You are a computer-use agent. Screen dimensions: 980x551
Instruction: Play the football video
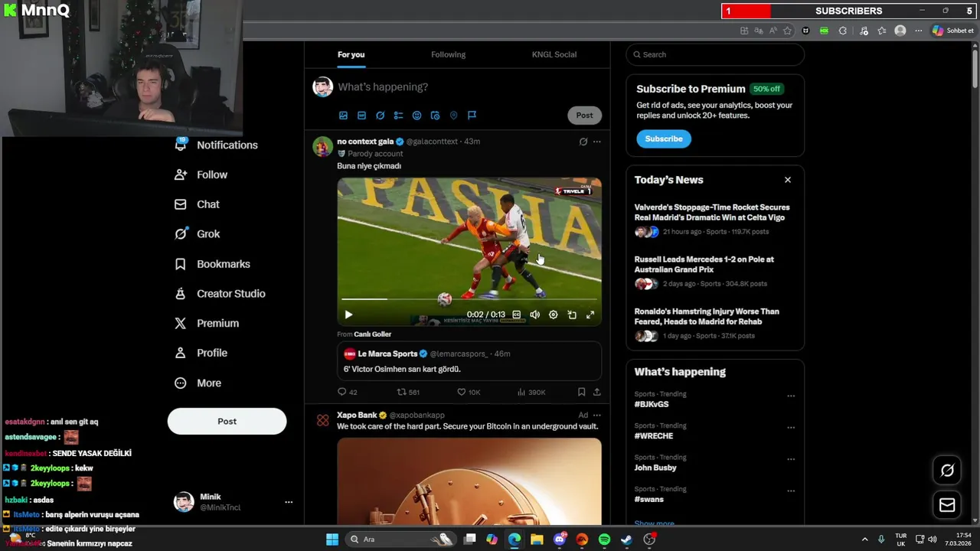pos(348,315)
